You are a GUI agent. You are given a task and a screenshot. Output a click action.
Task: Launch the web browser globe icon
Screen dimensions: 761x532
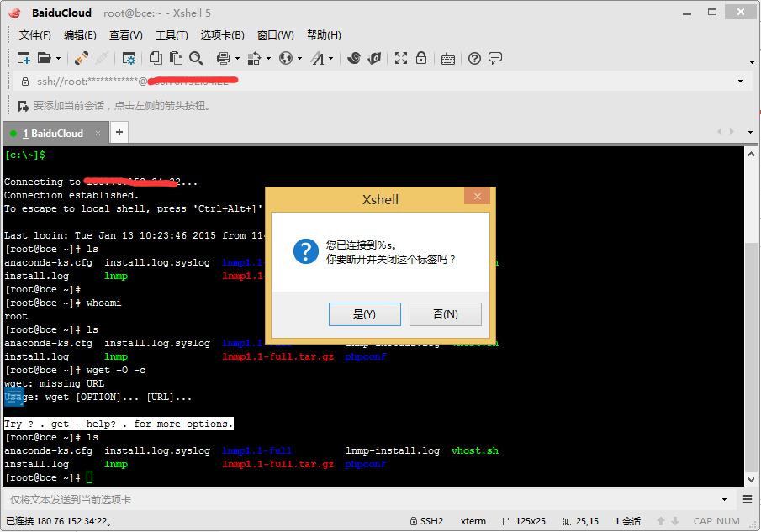(x=284, y=58)
